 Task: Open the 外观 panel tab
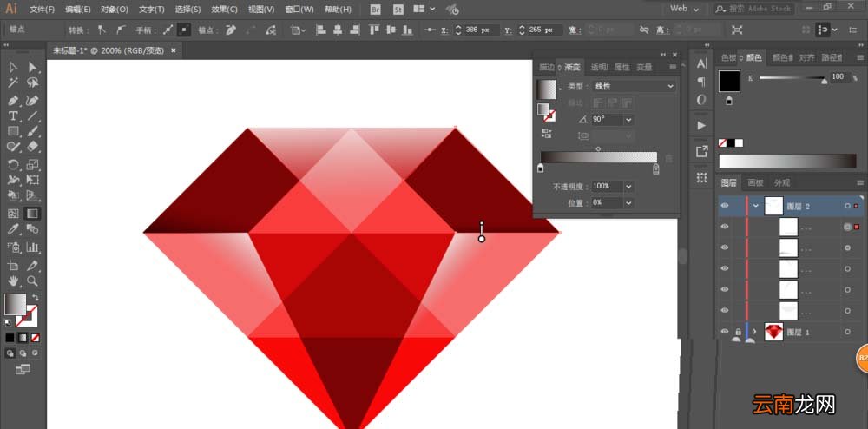point(782,182)
